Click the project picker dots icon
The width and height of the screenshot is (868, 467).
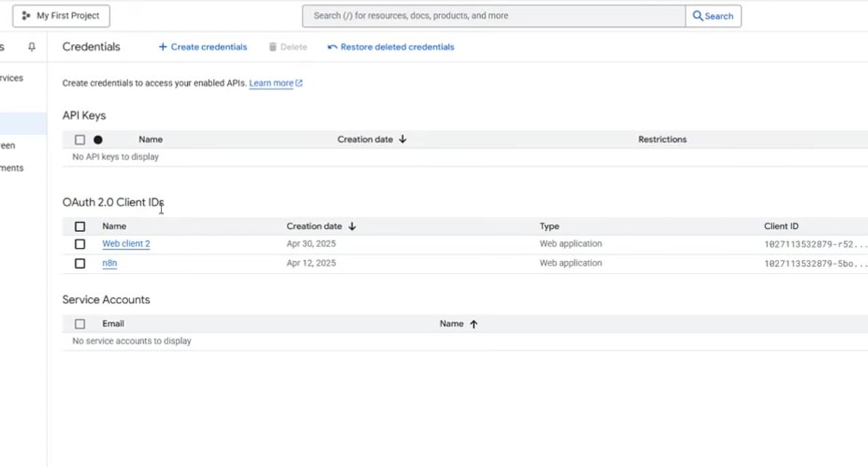pos(26,16)
